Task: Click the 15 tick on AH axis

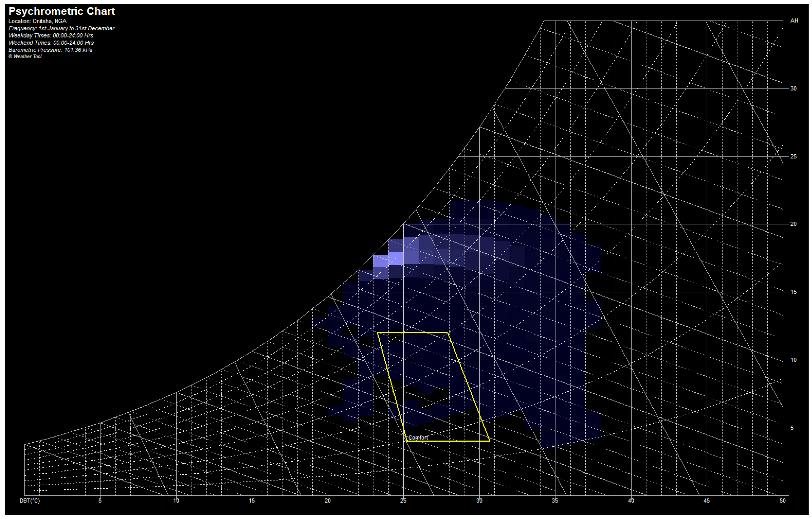Action: [x=793, y=292]
